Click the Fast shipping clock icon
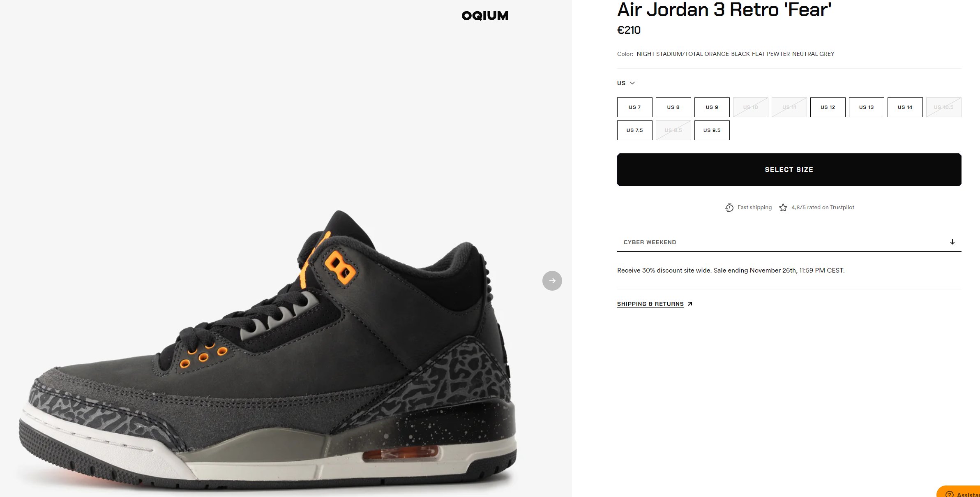 pos(729,208)
